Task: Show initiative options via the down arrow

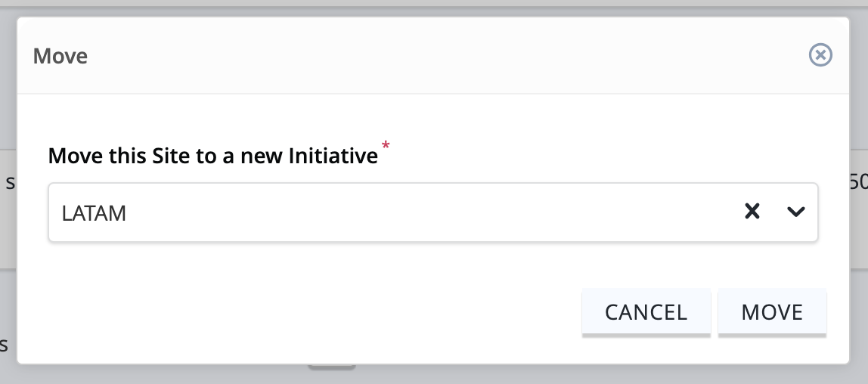Action: (x=795, y=212)
